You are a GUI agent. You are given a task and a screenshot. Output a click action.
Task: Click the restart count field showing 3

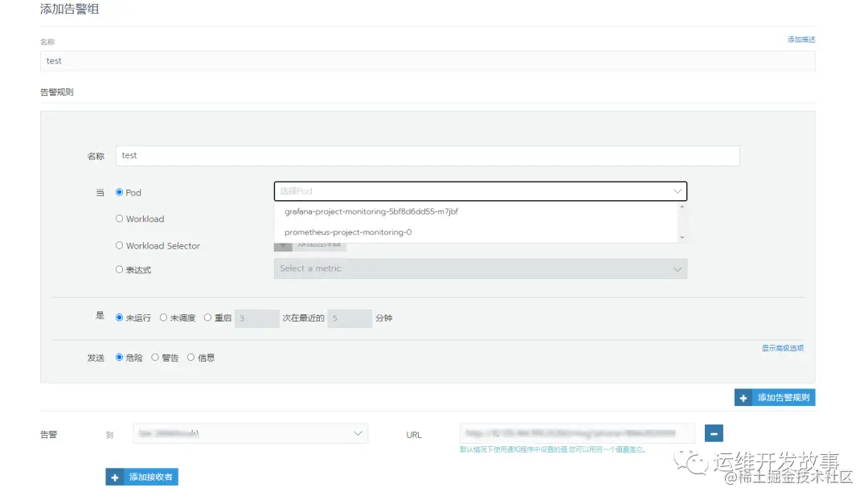click(x=257, y=318)
